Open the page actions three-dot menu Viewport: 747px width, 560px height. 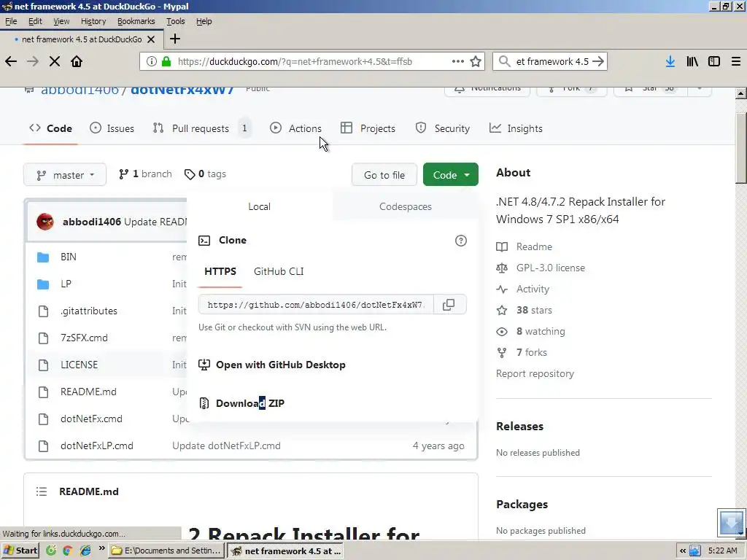click(458, 61)
